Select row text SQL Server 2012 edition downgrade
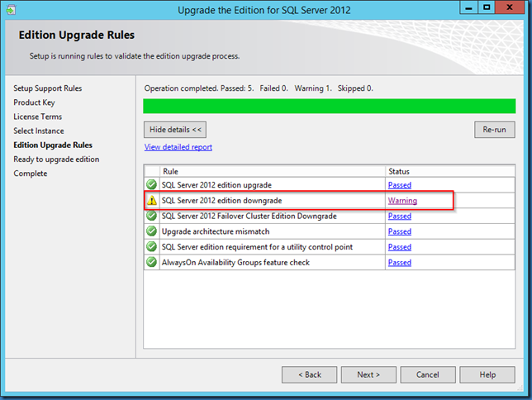 click(221, 201)
